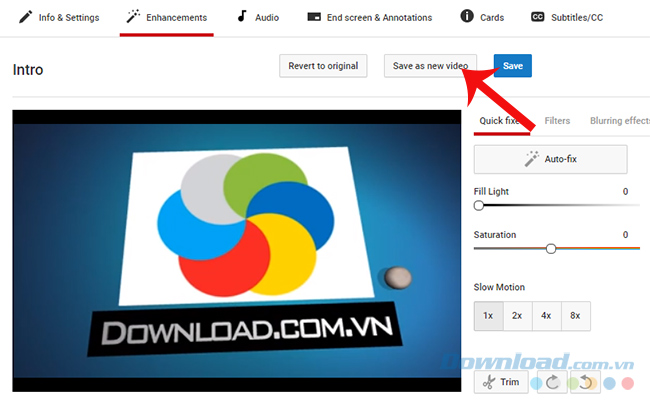Switch to Blurring effects tab

[619, 121]
